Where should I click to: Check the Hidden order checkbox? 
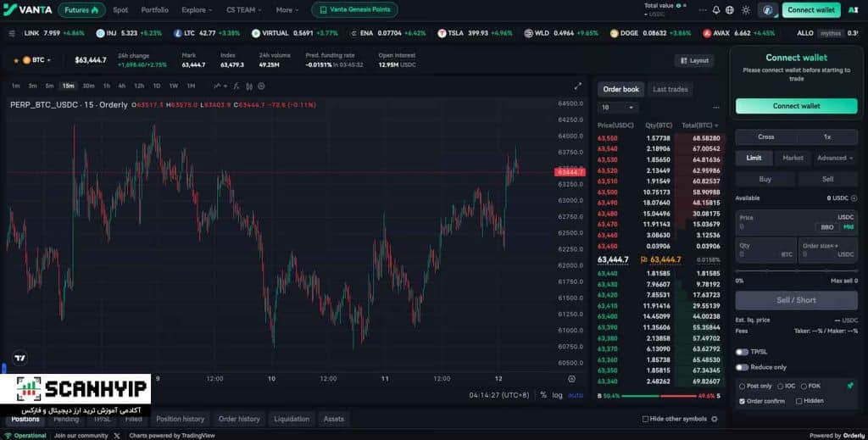pos(798,401)
